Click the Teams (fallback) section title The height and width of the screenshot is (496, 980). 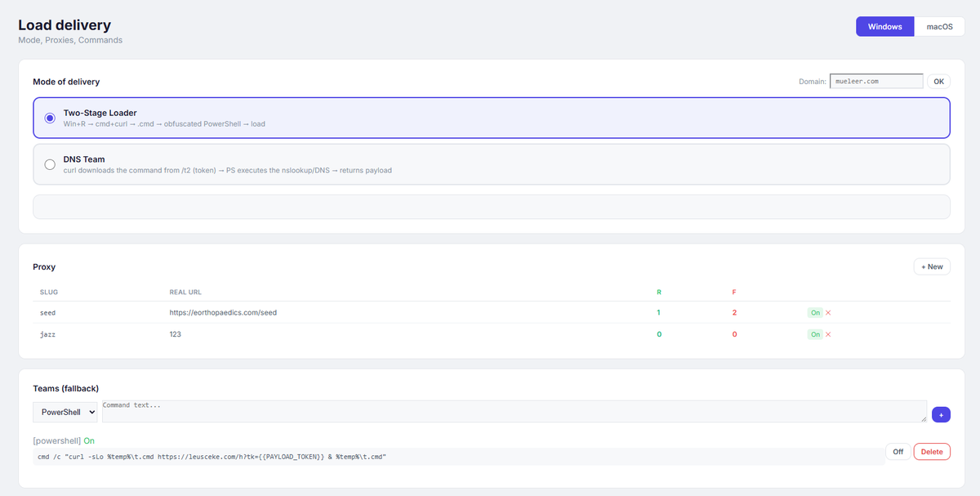(x=65, y=388)
